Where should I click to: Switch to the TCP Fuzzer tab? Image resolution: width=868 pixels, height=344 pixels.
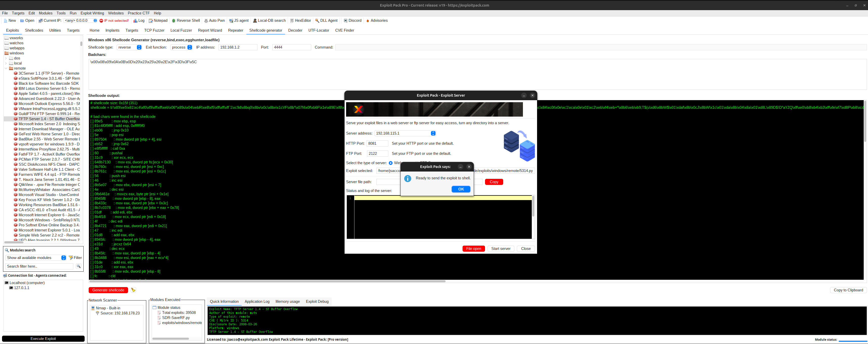click(x=154, y=30)
